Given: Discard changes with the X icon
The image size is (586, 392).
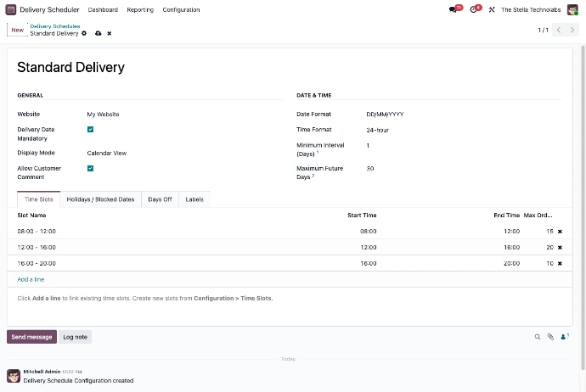Looking at the screenshot, I should 109,33.
